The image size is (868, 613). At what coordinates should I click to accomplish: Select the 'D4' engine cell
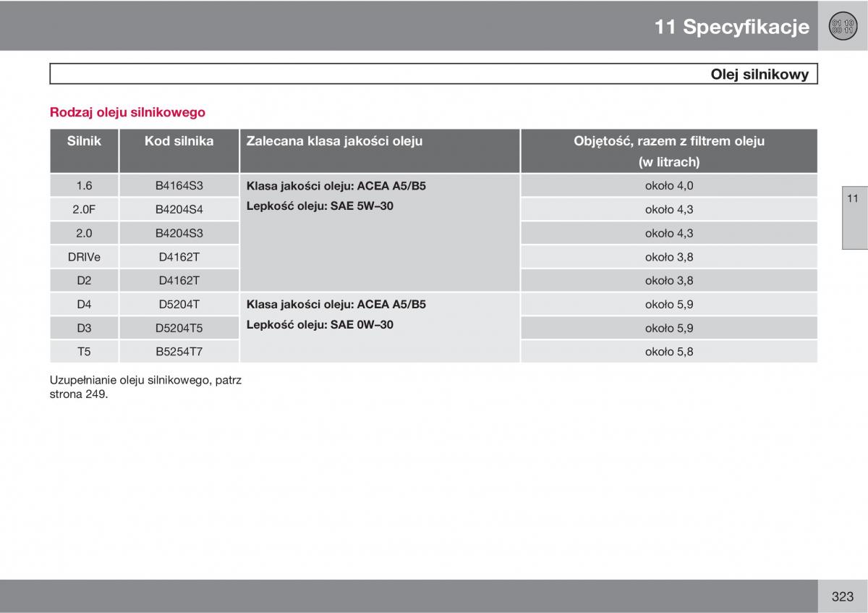[84, 304]
